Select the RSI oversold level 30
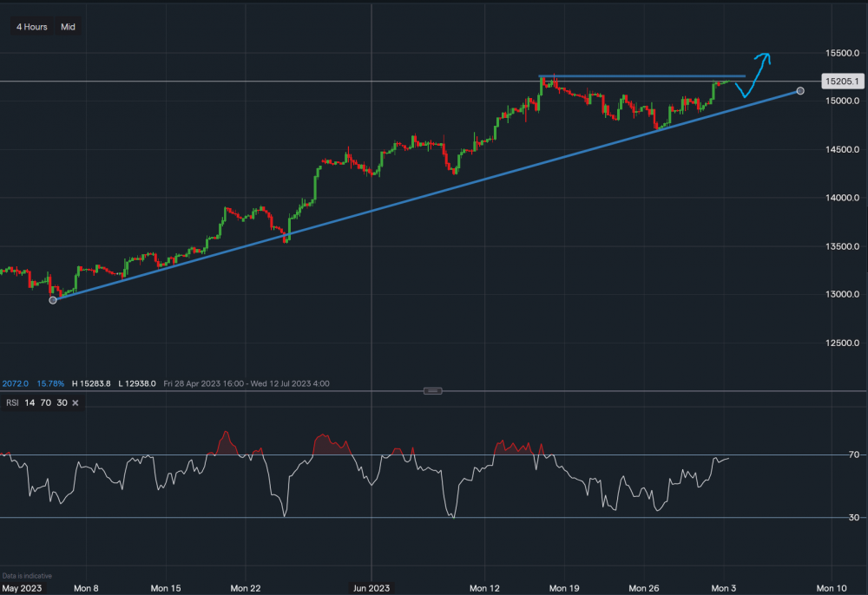Image resolution: width=868 pixels, height=595 pixels. [x=60, y=402]
